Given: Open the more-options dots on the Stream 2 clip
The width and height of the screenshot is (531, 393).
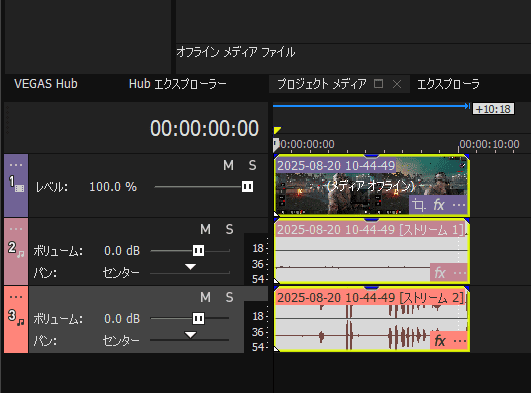Looking at the screenshot, I should [x=460, y=341].
